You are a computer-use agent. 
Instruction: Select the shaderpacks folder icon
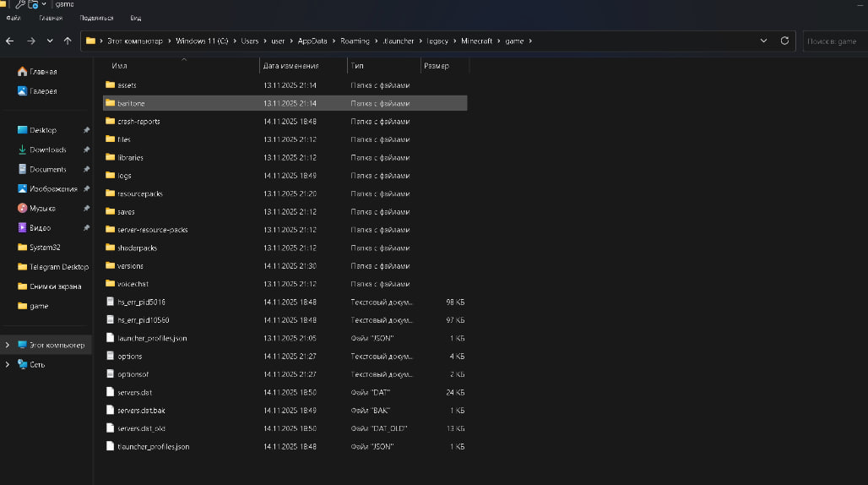(110, 248)
